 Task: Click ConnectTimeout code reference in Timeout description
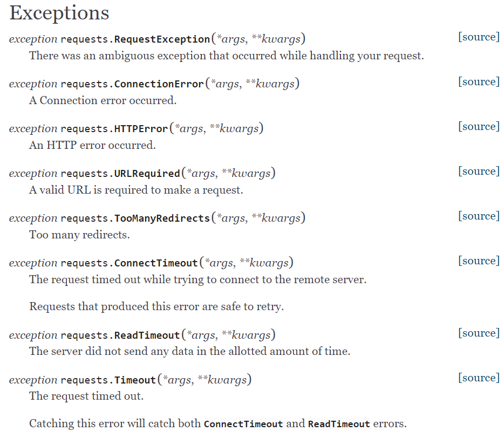tap(243, 424)
